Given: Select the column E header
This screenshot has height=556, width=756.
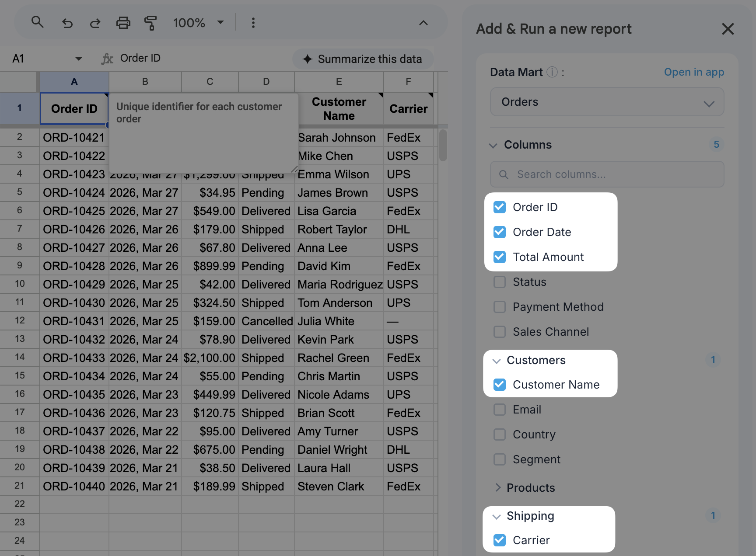Looking at the screenshot, I should click(x=339, y=82).
